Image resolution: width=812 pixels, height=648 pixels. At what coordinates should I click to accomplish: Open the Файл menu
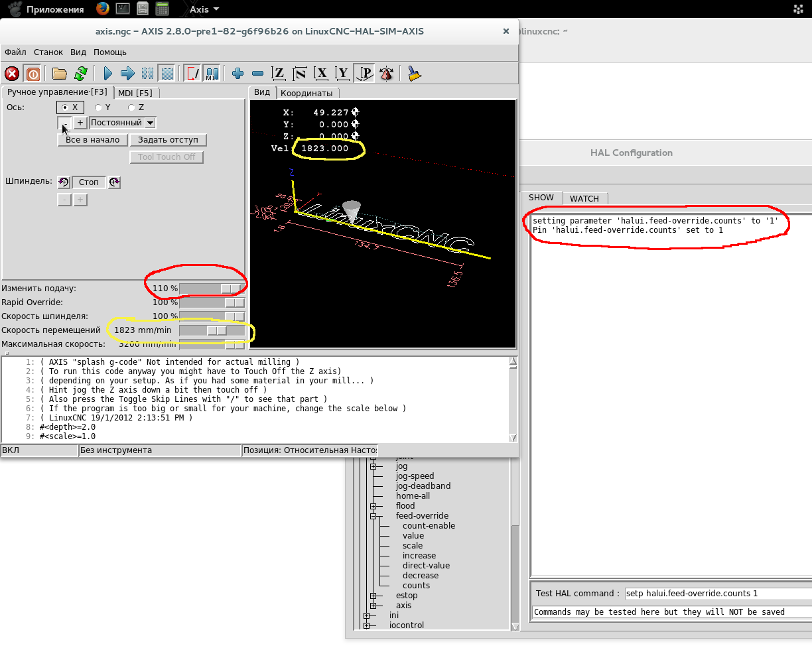[15, 52]
